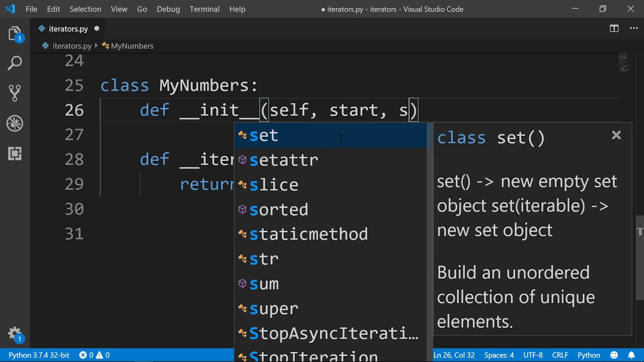The height and width of the screenshot is (362, 644).
Task: Open the Extensions view in activity bar
Action: pos(15,153)
